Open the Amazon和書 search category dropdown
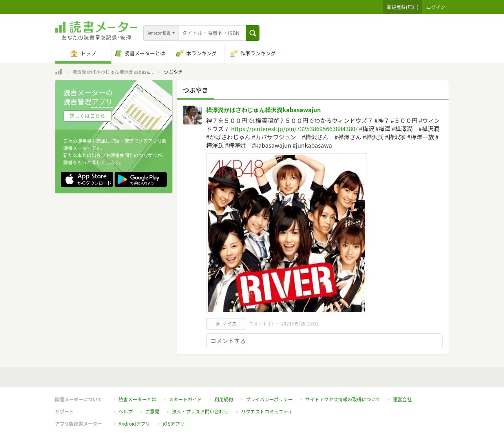Image resolution: width=504 pixels, height=446 pixels. (161, 33)
